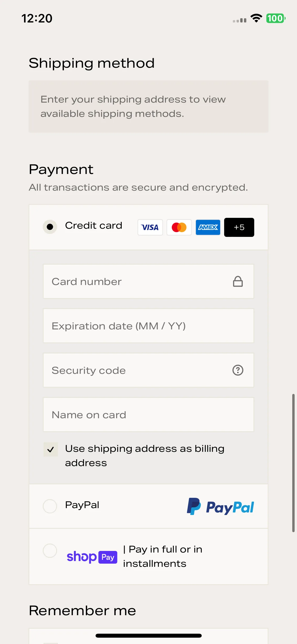This screenshot has height=644, width=297.
Task: Select the PayPal radio button
Action: (x=50, y=506)
